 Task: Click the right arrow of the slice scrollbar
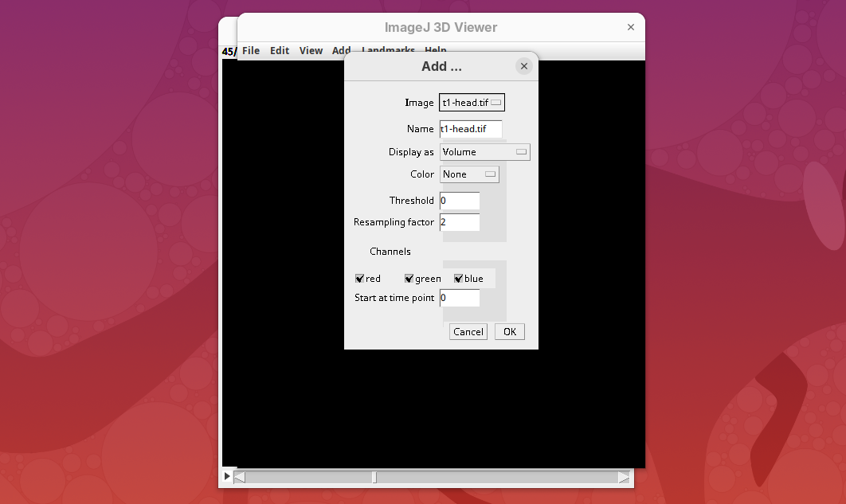[624, 478]
